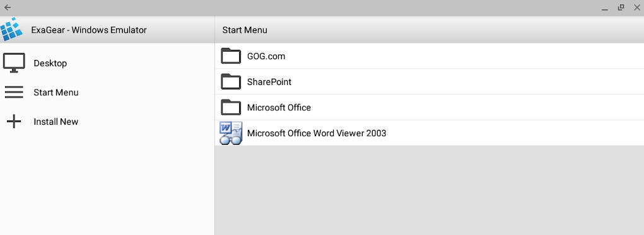Viewport: 644px width, 235px height.
Task: Restore down the ExaGear window
Action: [x=621, y=8]
